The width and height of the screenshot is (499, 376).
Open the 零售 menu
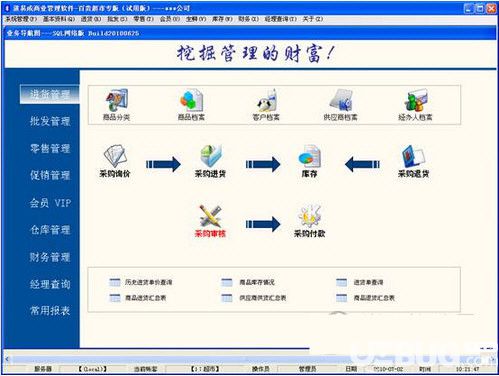tap(144, 19)
